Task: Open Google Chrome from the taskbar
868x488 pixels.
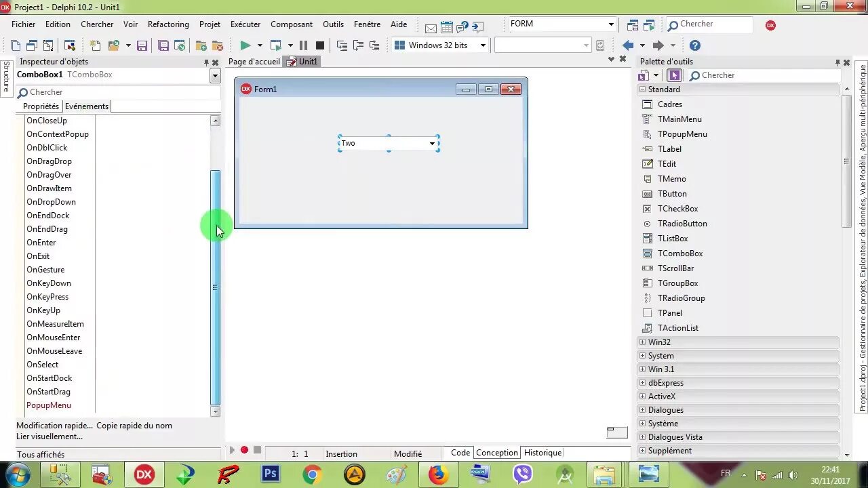Action: [x=313, y=474]
